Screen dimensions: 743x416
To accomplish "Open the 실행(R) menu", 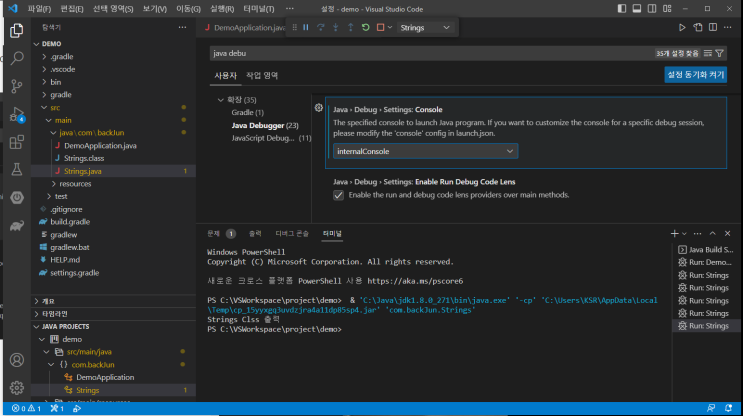I will coord(223,8).
